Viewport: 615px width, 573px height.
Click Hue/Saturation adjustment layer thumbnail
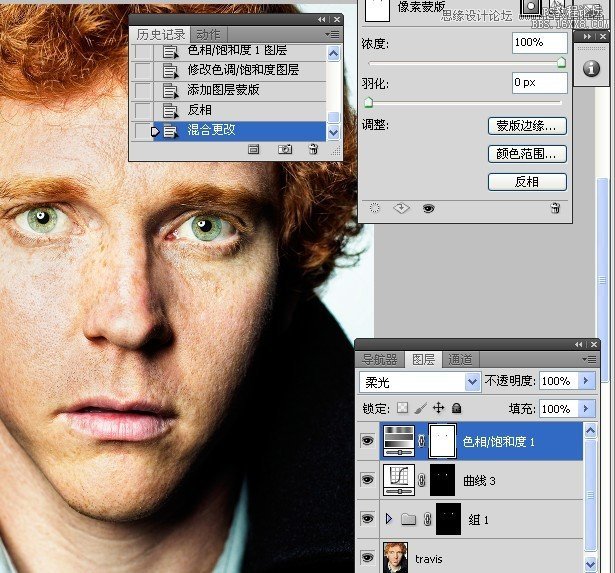(399, 441)
